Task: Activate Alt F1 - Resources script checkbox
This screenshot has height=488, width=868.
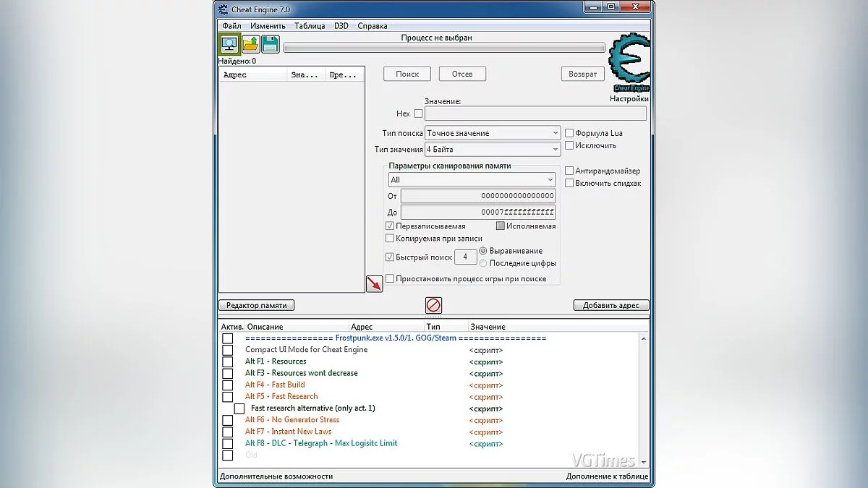Action: point(228,361)
